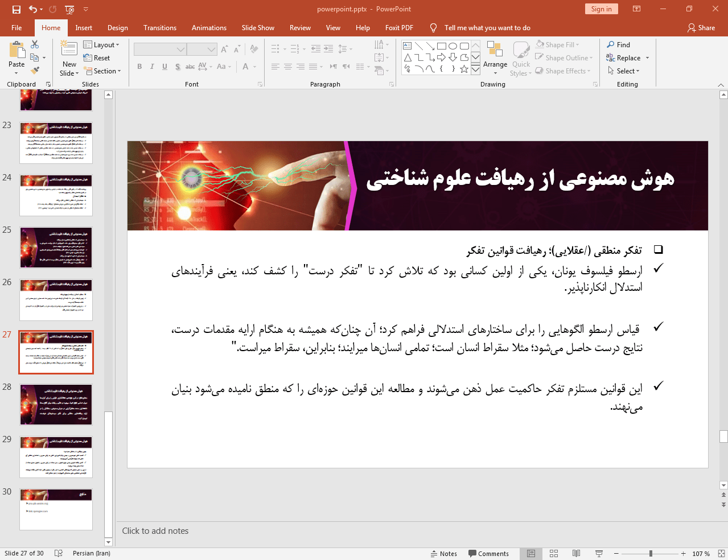Switch to the Design tab

click(118, 28)
